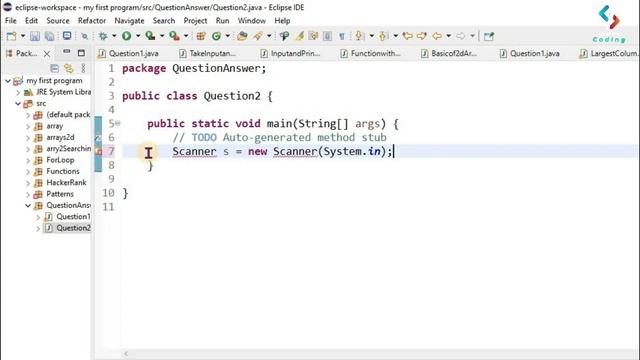Switch to the LargestColum... editor tab
Screen dimensions: 640x360
click(x=609, y=53)
